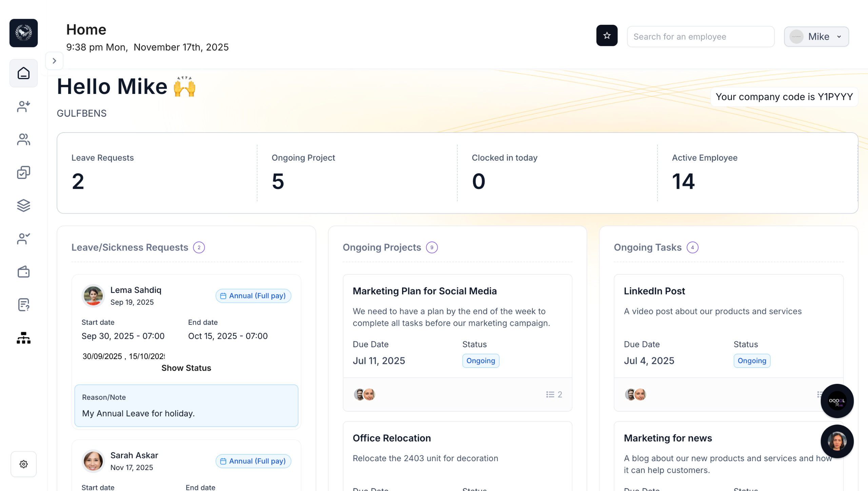Open the wallet payroll sidebar icon
Image resolution: width=868 pixels, height=491 pixels.
pos(23,272)
